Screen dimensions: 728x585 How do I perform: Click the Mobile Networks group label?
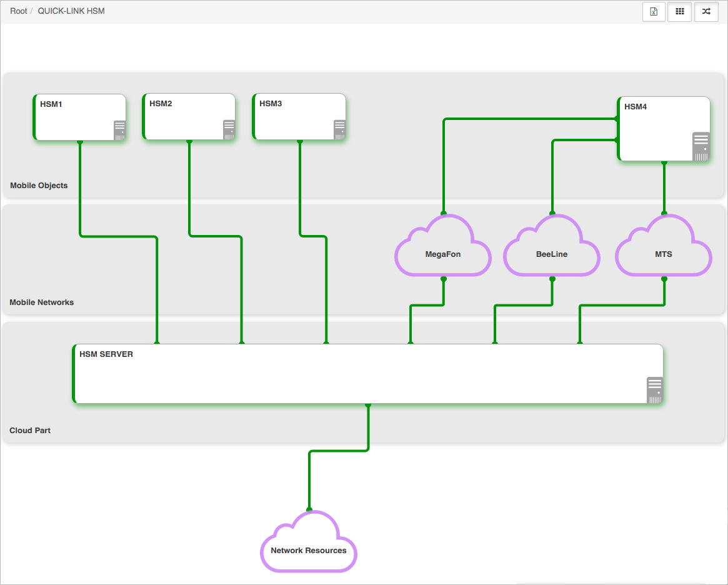coord(42,302)
